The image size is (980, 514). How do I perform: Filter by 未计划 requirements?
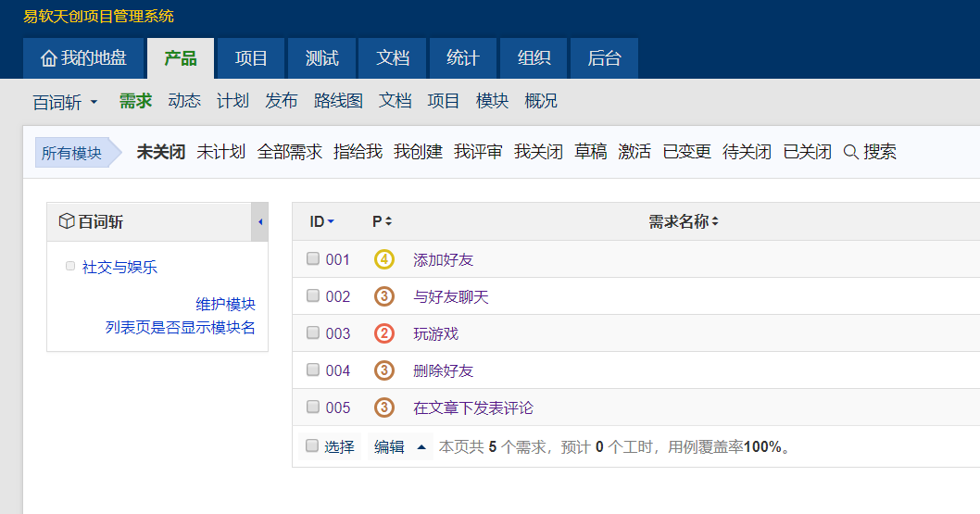pos(220,152)
